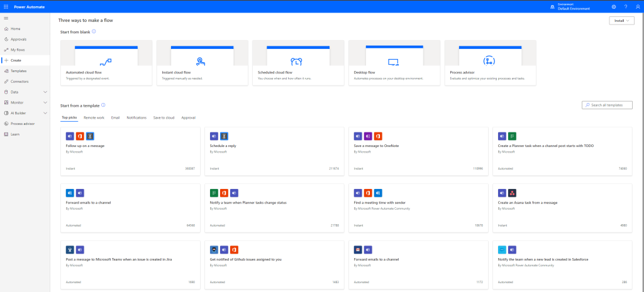Screen dimensions: 644x292
Task: Choose the Desktop flow card
Action: pyautogui.click(x=394, y=63)
